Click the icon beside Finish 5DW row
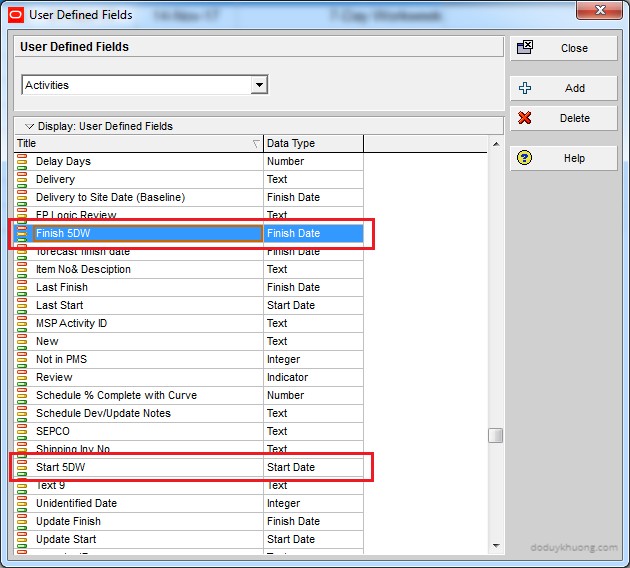 pos(22,233)
